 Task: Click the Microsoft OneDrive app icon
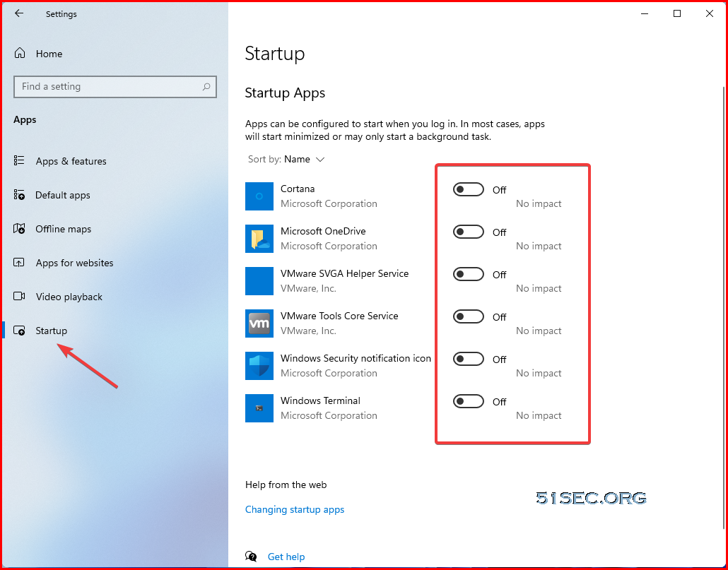(x=259, y=239)
